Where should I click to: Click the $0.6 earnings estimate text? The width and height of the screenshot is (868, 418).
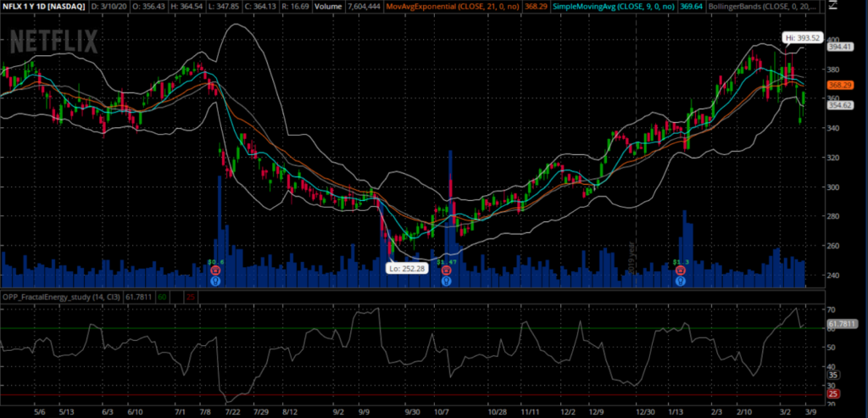pos(215,262)
